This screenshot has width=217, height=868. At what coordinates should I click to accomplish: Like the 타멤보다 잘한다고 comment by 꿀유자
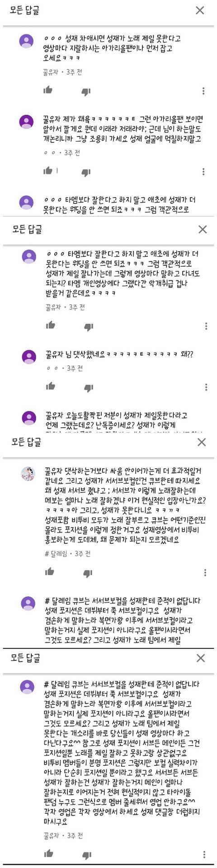coord(51,325)
